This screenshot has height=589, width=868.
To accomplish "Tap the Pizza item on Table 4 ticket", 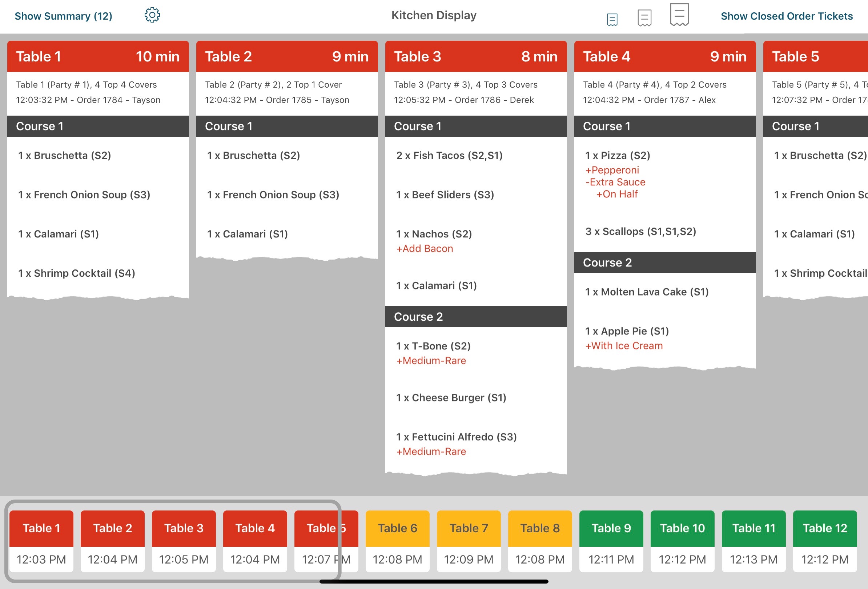I will click(x=618, y=155).
